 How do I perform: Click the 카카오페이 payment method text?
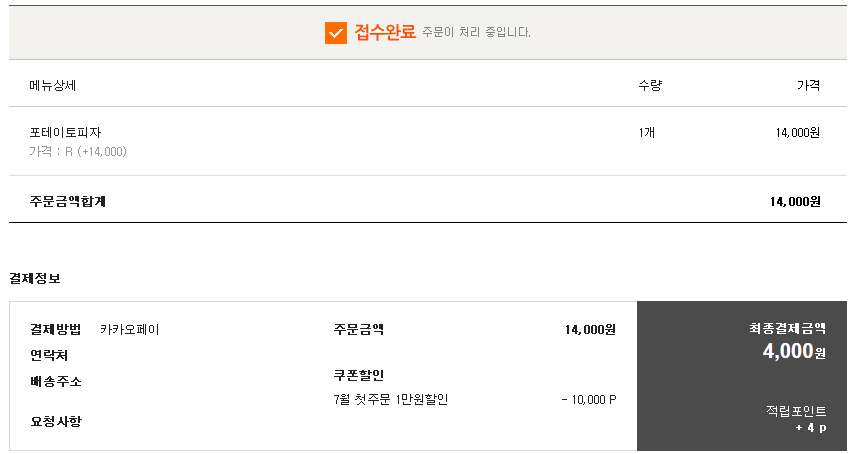click(129, 330)
